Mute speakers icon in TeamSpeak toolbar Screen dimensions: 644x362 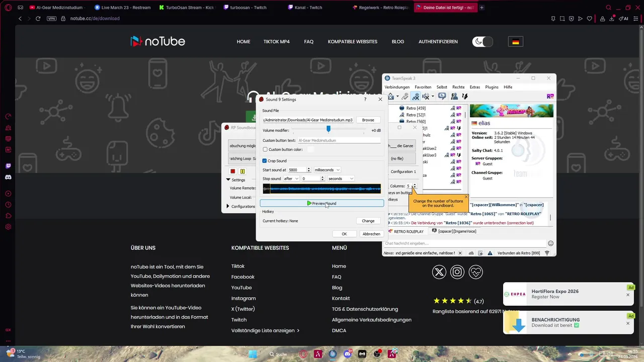[425, 96]
